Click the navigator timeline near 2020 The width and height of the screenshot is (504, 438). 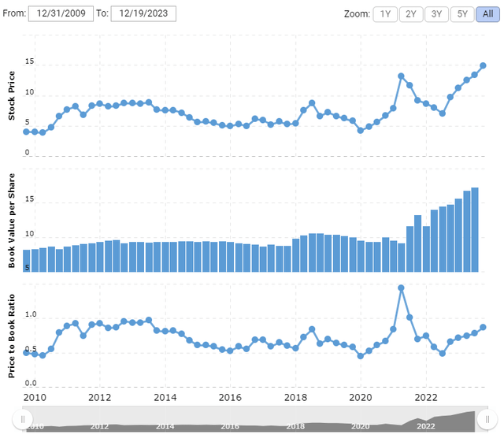point(361,426)
